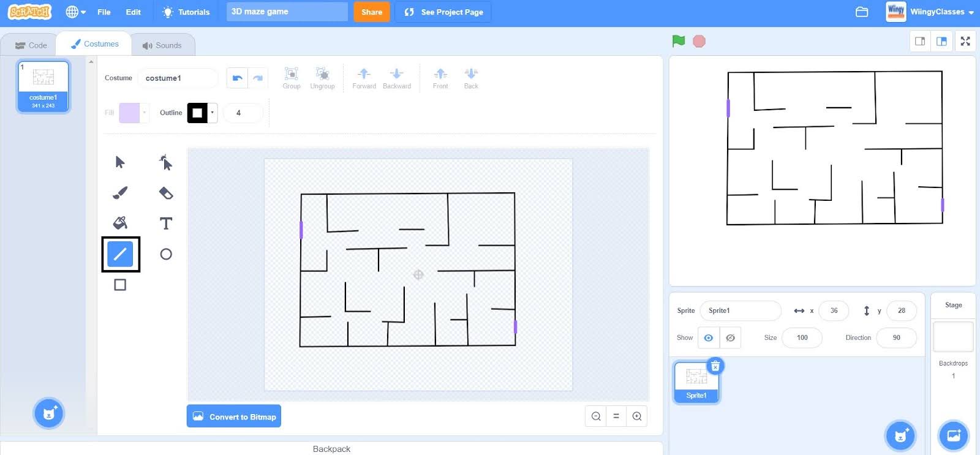Viewport: 980px width, 455px height.
Task: Switch to the Sounds tab
Action: (x=162, y=45)
